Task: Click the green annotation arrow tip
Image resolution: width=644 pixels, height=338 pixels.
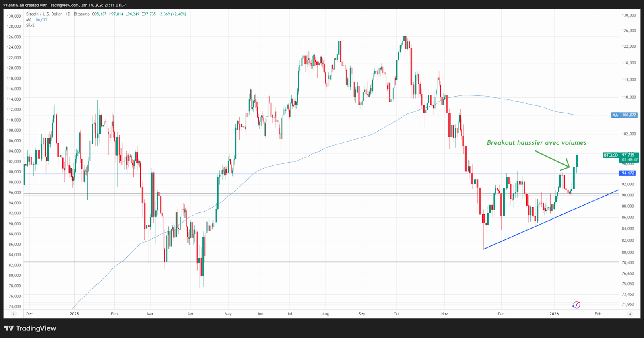Action: point(570,166)
